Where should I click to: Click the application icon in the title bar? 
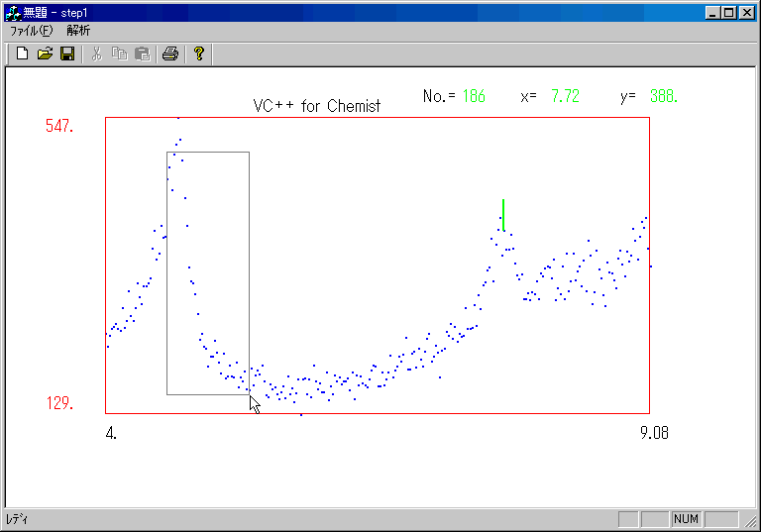tap(13, 13)
